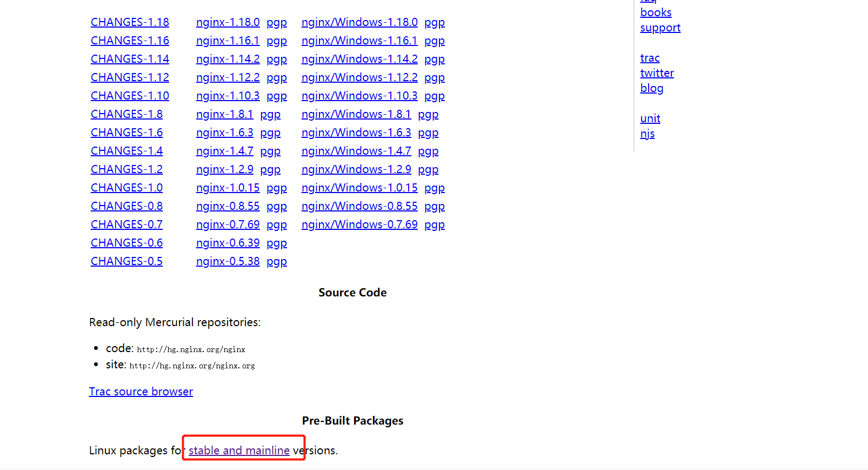Download nginx/Windows-0.8.55

coord(359,206)
